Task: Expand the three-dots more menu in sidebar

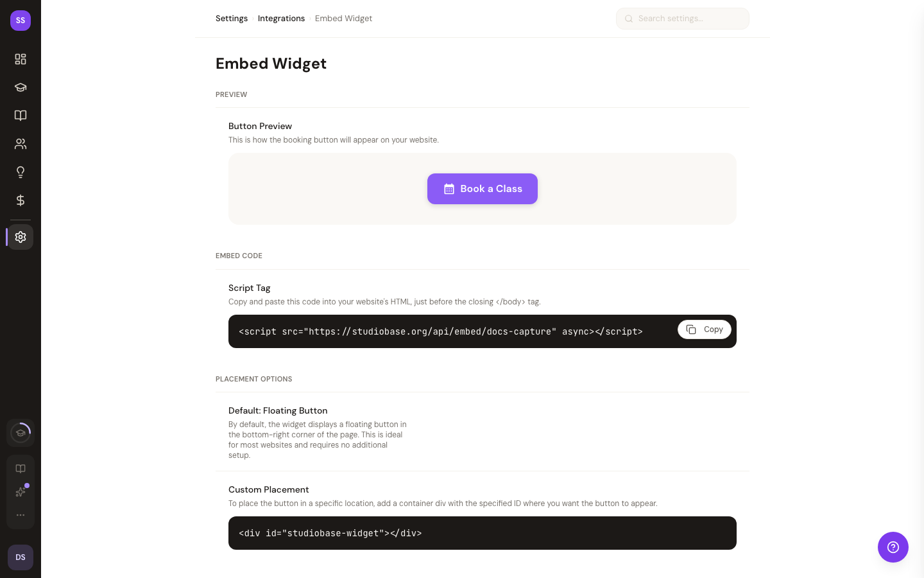Action: 21,515
